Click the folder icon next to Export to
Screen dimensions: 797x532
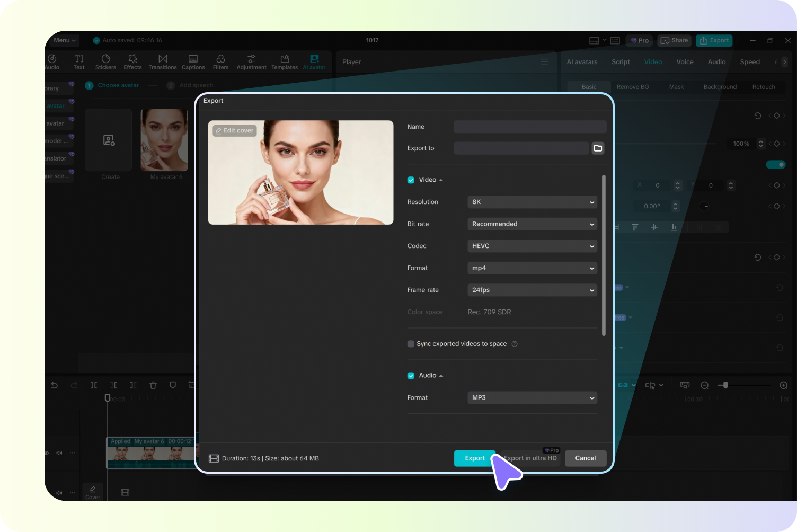click(x=598, y=148)
